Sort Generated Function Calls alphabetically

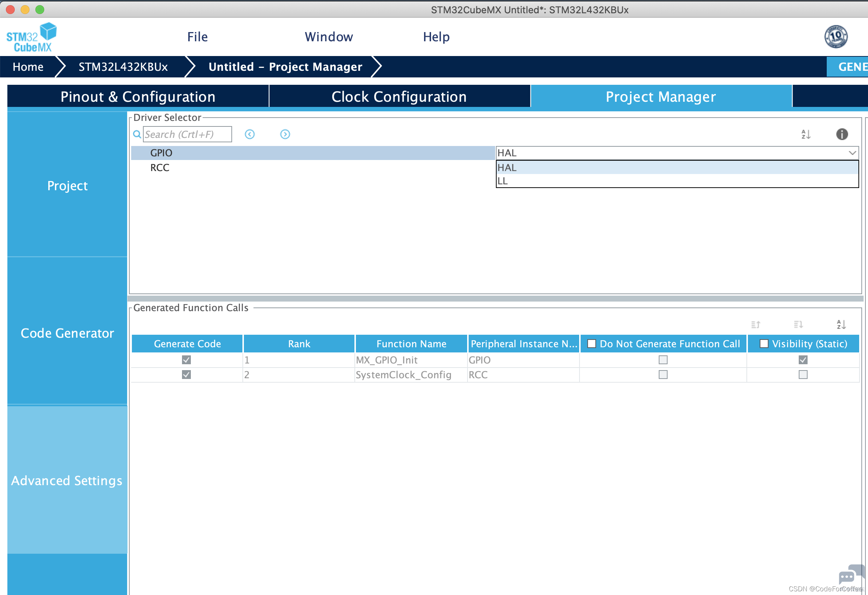(x=841, y=324)
